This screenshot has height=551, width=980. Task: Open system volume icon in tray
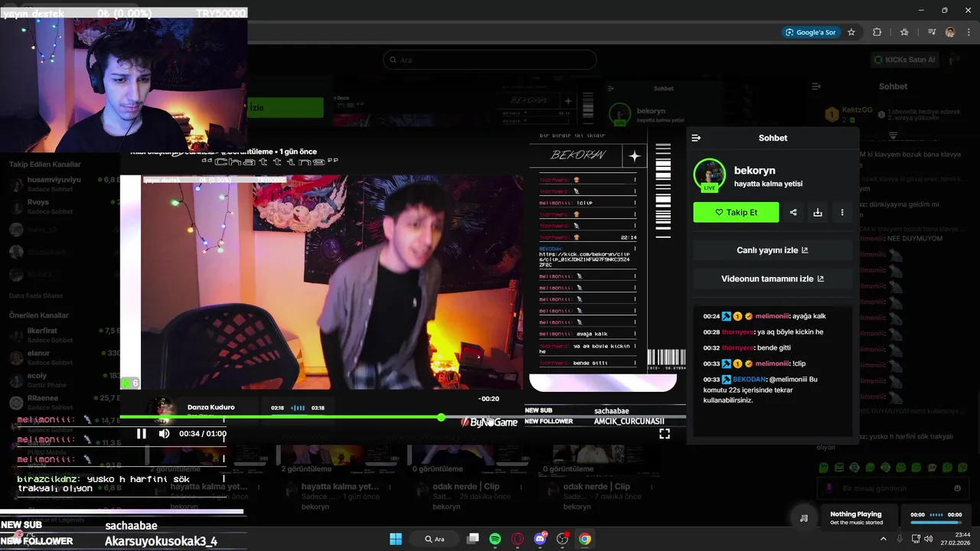(x=929, y=539)
